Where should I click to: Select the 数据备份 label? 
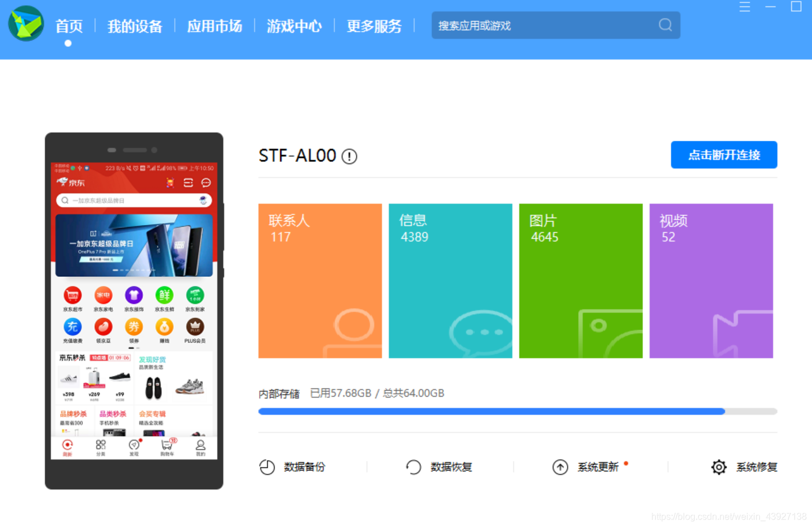(x=304, y=467)
